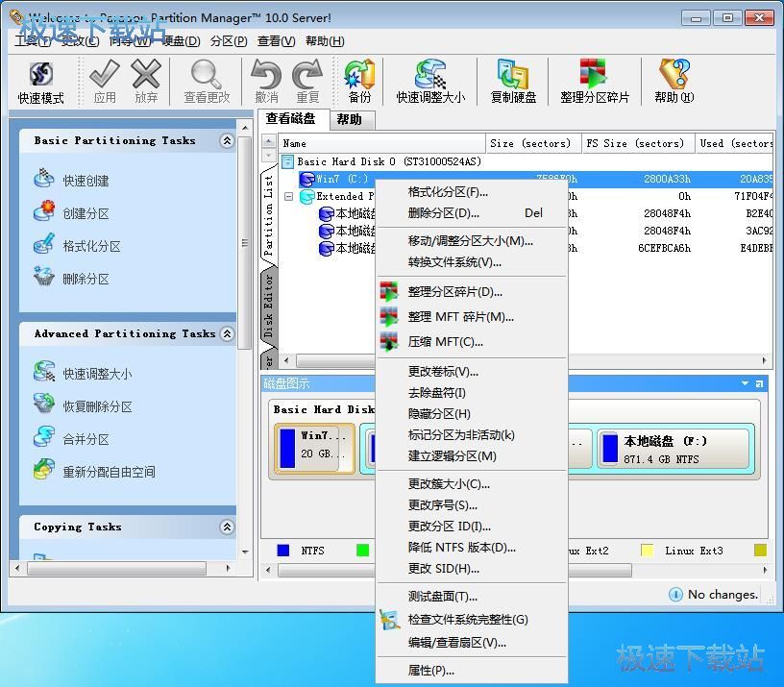This screenshot has height=687, width=784.
Task: Choose 建立逻辑分区(M) menu entry
Action: tap(472, 456)
